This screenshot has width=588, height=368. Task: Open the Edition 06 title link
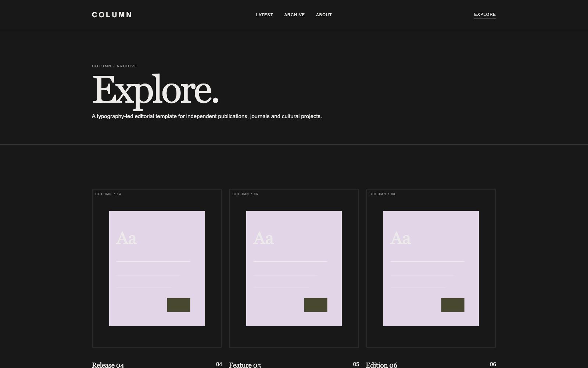(381, 365)
